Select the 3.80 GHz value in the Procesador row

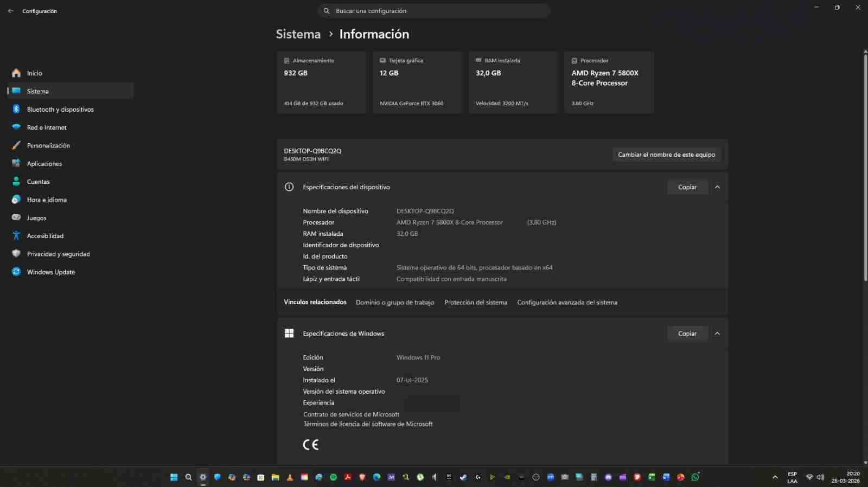[x=541, y=222]
